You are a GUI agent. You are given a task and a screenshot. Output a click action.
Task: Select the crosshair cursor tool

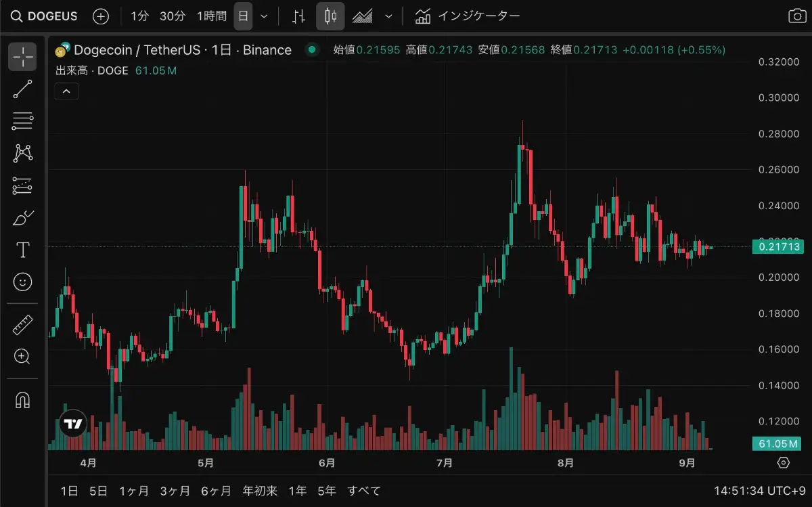click(x=22, y=57)
